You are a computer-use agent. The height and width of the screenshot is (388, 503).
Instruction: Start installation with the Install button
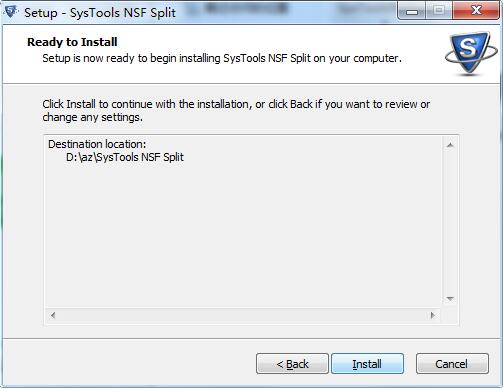point(367,364)
